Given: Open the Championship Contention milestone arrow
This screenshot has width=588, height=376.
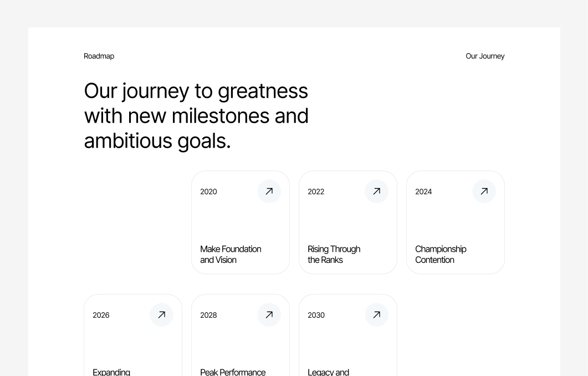Looking at the screenshot, I should (484, 191).
